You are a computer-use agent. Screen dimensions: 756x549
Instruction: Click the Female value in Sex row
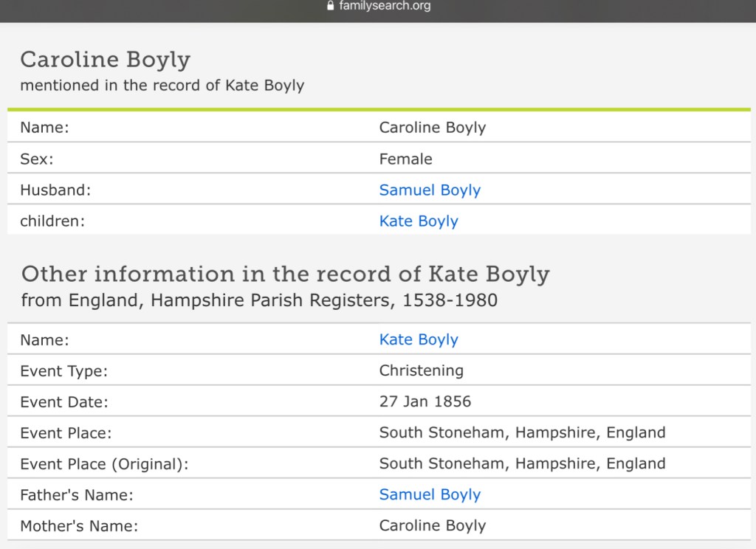point(405,159)
